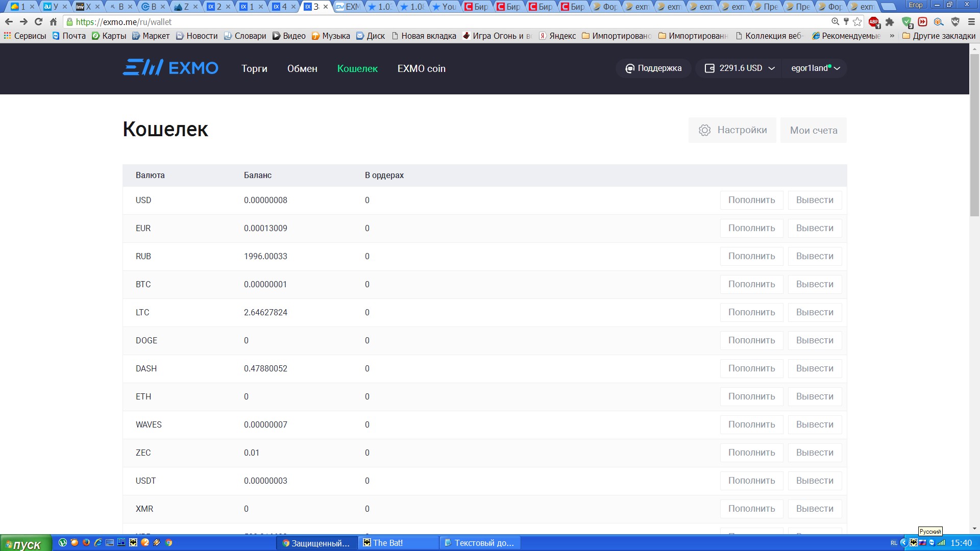
Task: Bookmark the page with the star icon
Action: coord(857,22)
